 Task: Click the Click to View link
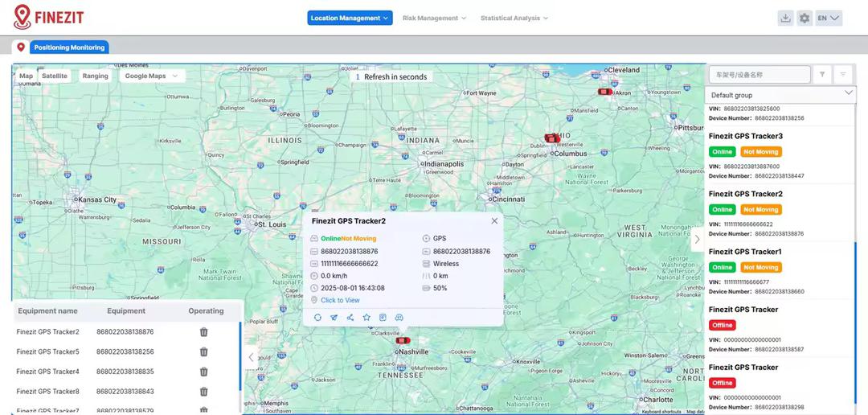(340, 300)
